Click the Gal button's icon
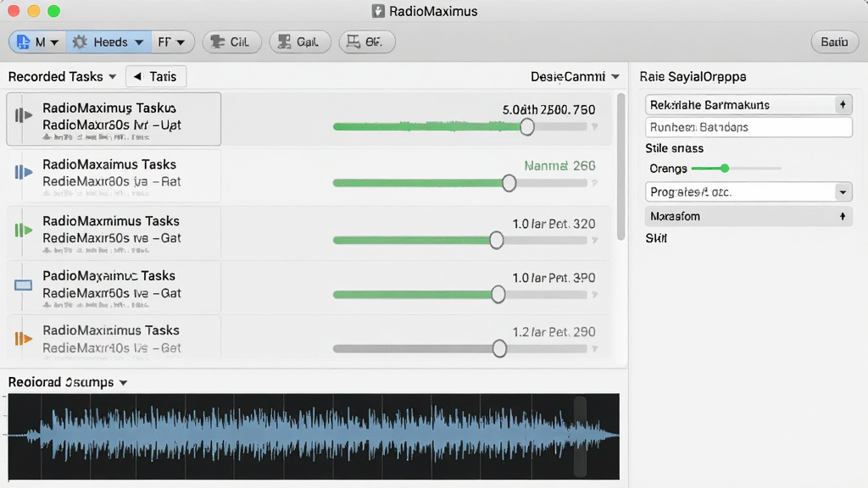Image resolution: width=868 pixels, height=488 pixels. tap(285, 42)
